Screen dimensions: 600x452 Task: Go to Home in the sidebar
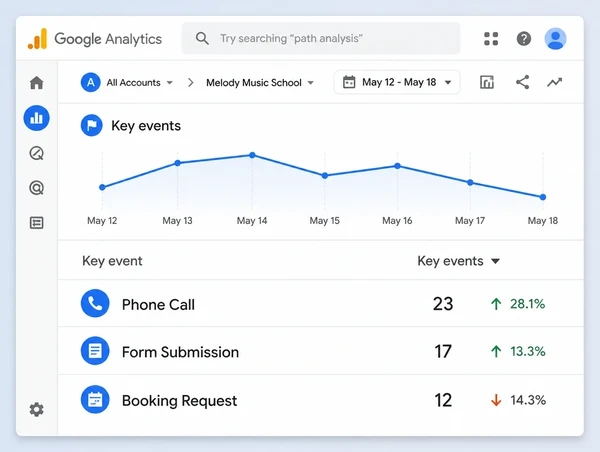point(37,82)
